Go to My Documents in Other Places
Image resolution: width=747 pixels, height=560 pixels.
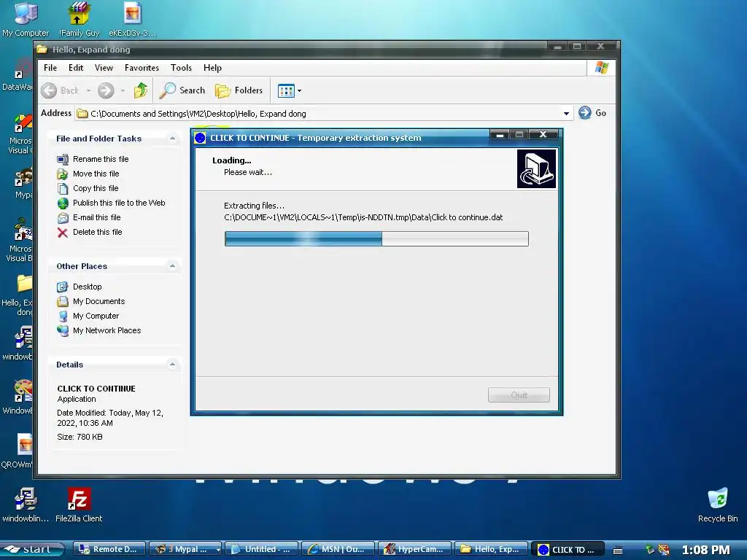(91, 301)
